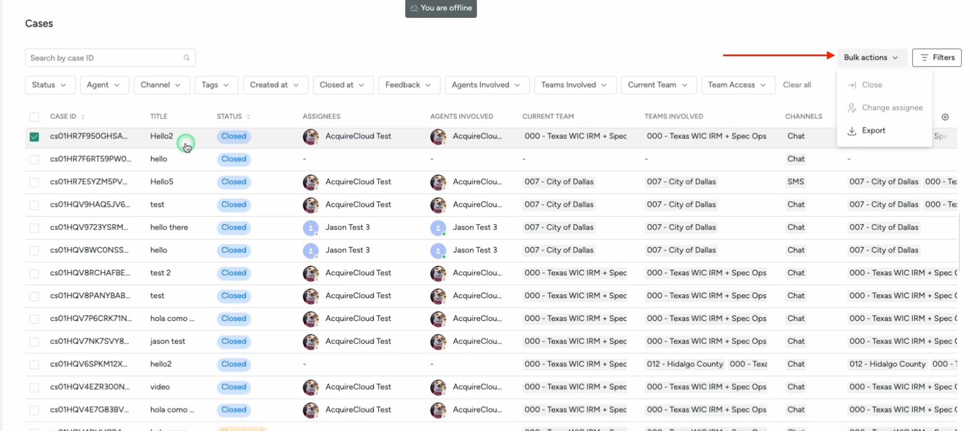Choose Close from the Bulk actions menu

coord(884,85)
